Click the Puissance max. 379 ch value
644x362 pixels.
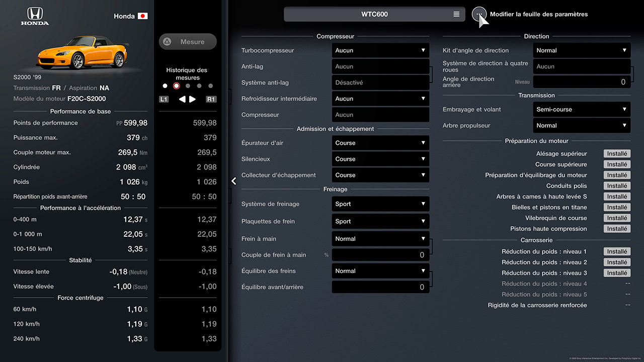pyautogui.click(x=137, y=138)
